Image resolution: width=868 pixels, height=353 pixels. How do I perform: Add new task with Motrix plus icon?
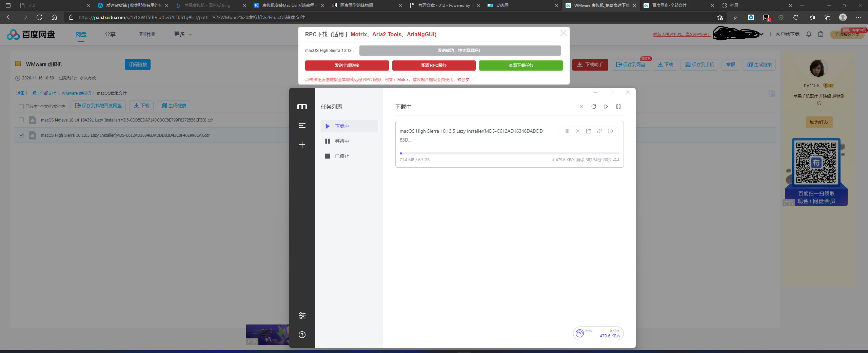click(x=302, y=145)
